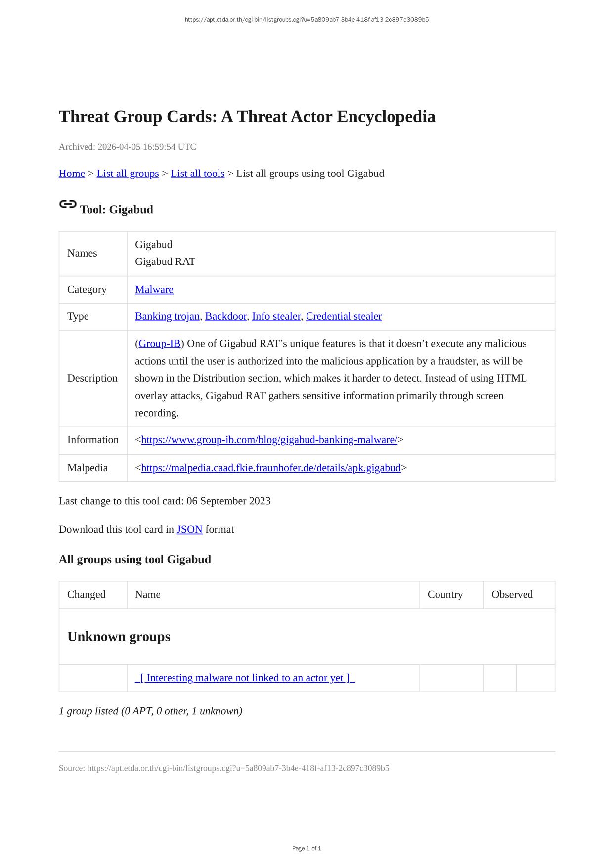Click the page title Threat Group Cards heading
Viewport: 614px width, 868px height.
(x=247, y=117)
